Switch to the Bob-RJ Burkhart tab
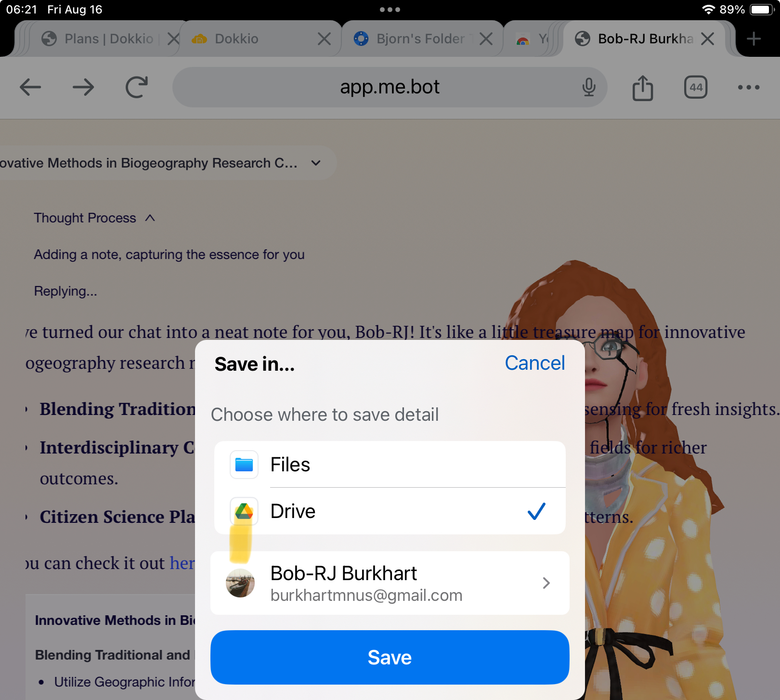780x700 pixels. click(645, 39)
